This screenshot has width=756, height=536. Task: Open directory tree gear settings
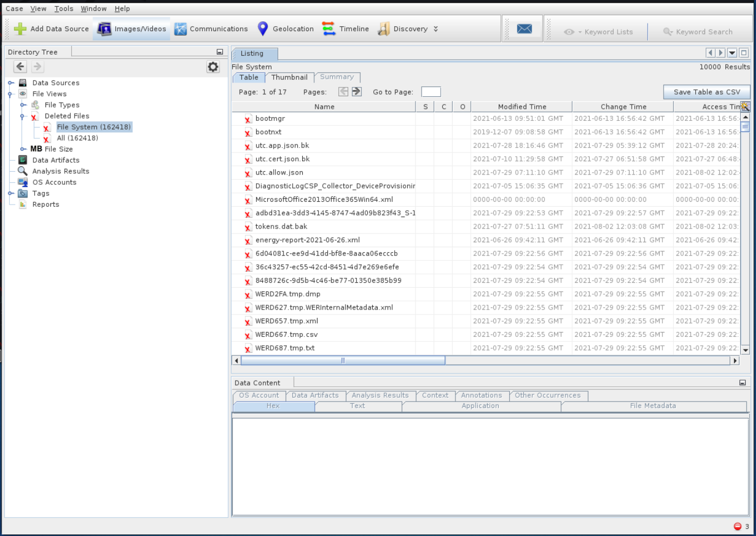tap(213, 67)
